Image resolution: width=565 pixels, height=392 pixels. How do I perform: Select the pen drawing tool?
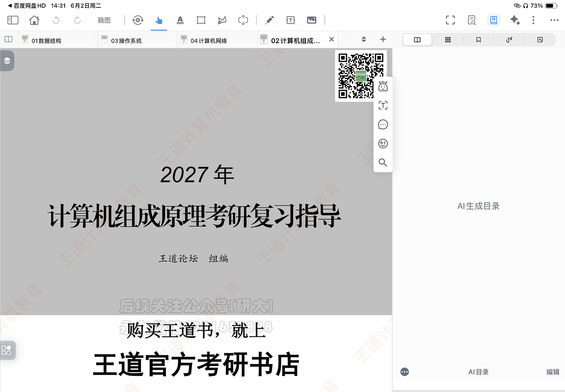pyautogui.click(x=270, y=20)
